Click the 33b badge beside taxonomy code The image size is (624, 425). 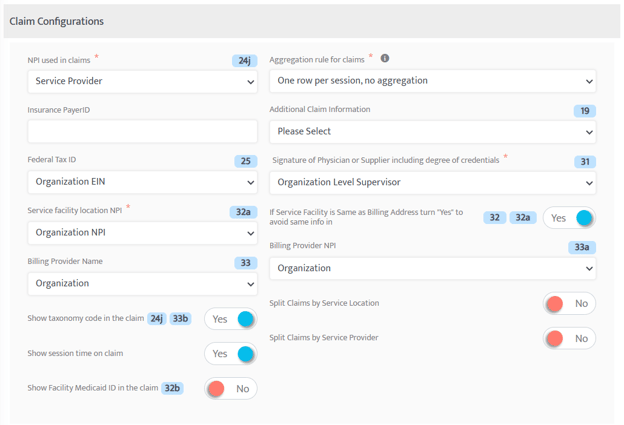(x=180, y=318)
